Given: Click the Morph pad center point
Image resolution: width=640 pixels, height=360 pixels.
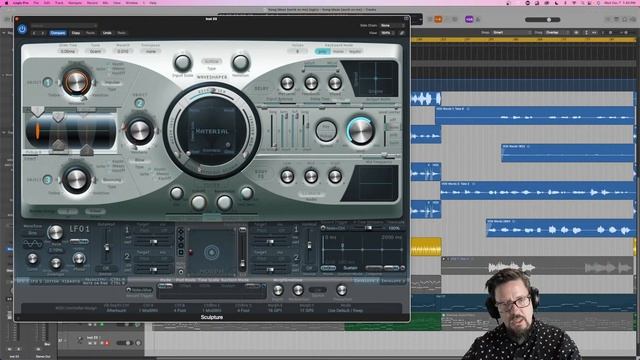Looking at the screenshot, I should 211,252.
